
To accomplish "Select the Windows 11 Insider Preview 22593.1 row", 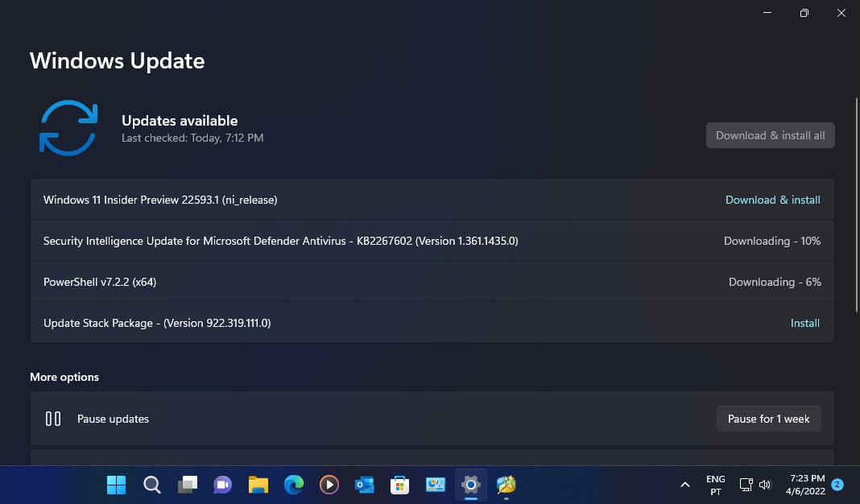I will pyautogui.click(x=432, y=200).
